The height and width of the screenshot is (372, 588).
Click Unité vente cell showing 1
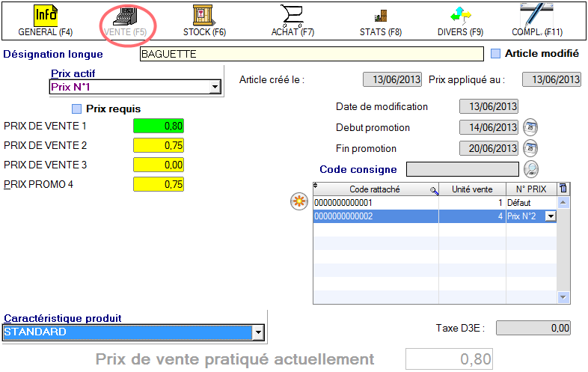coord(472,203)
